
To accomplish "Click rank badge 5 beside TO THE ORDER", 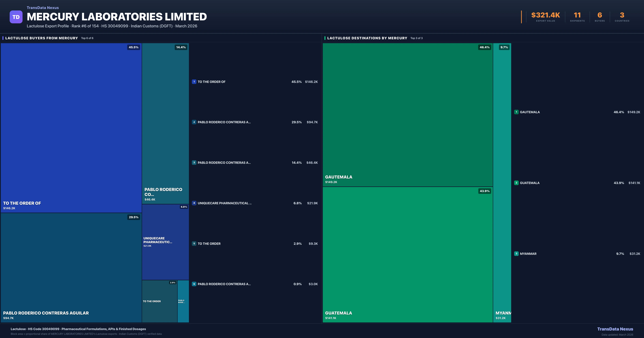I will tap(194, 243).
